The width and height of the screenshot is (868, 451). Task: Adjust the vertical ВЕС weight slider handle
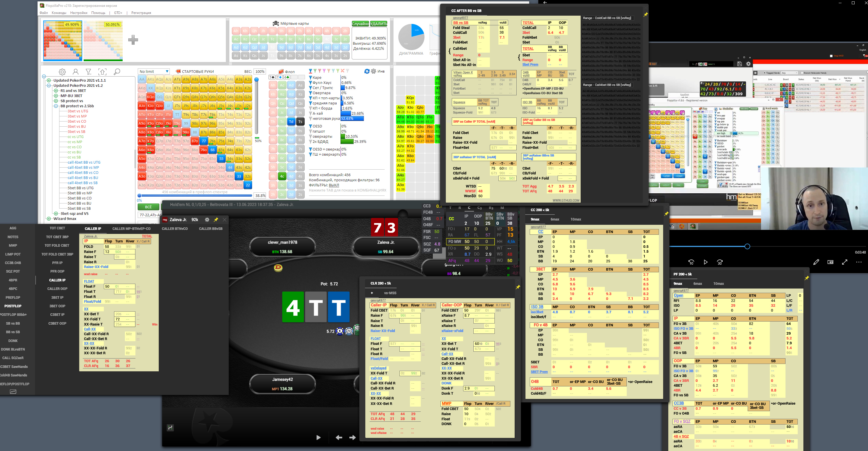(256, 80)
